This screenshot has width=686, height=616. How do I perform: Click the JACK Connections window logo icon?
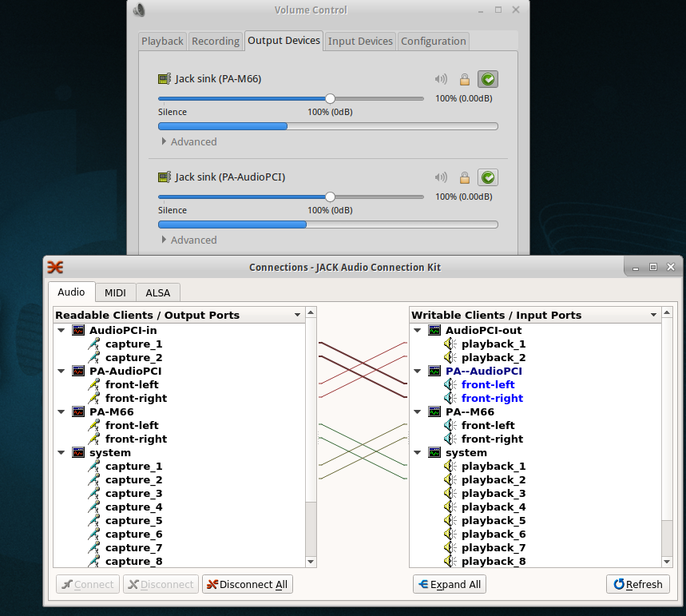pos(55,267)
